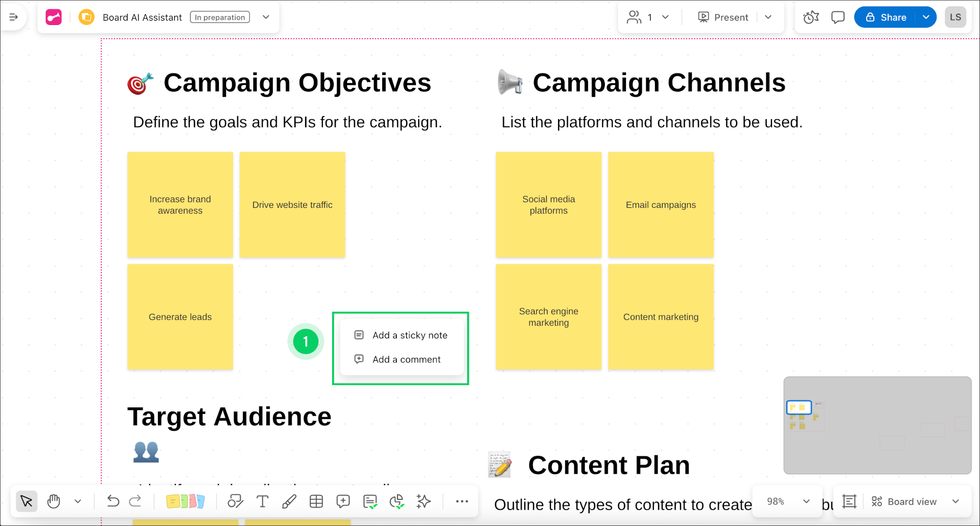Insert a table from the toolbar
The height and width of the screenshot is (526, 980).
point(316,501)
